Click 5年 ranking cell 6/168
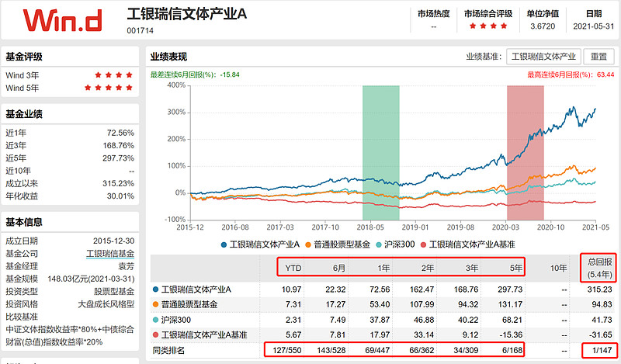621x364 pixels. 512,351
